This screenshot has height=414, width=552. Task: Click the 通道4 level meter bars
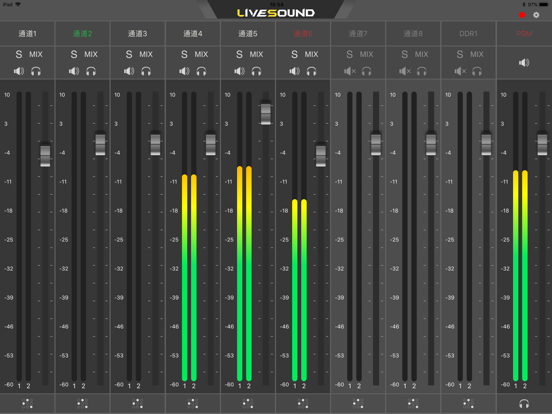tap(189, 237)
